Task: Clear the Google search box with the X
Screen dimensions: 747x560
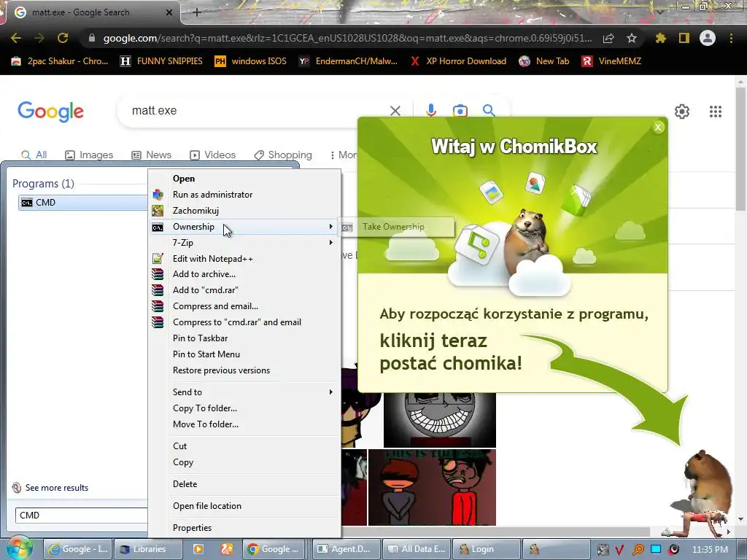Action: click(x=395, y=111)
